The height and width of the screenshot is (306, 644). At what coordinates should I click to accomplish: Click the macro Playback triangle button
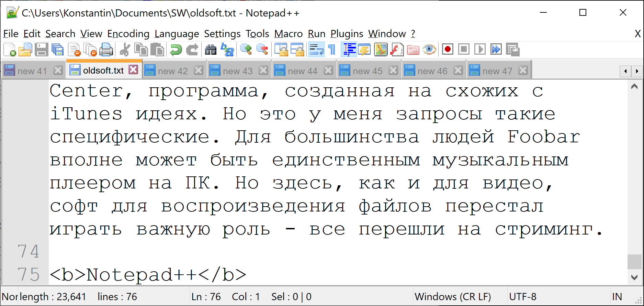pos(480,50)
